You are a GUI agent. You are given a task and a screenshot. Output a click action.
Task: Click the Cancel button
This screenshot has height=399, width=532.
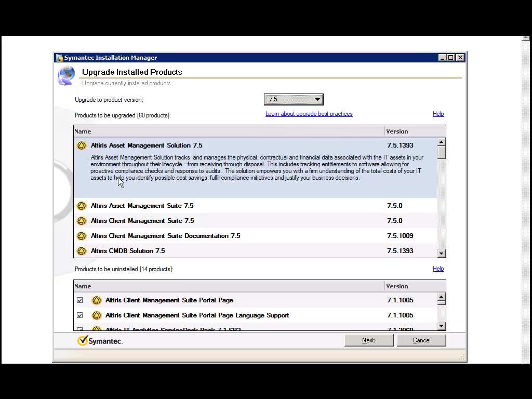pos(421,340)
